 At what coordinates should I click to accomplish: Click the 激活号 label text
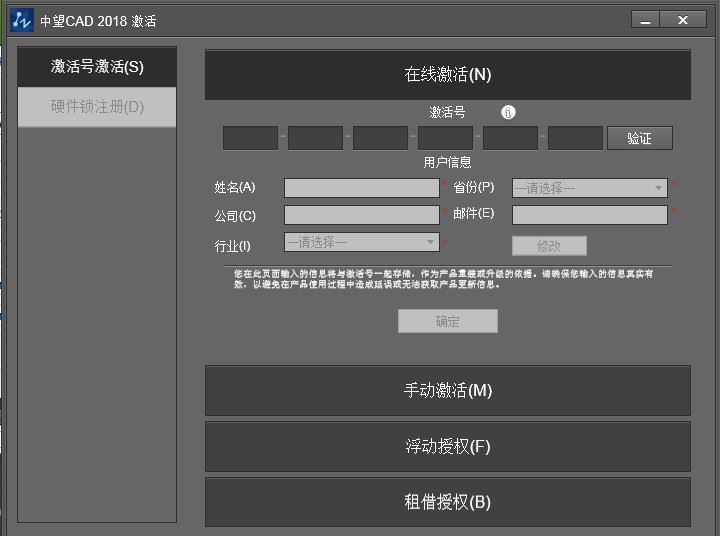(447, 112)
